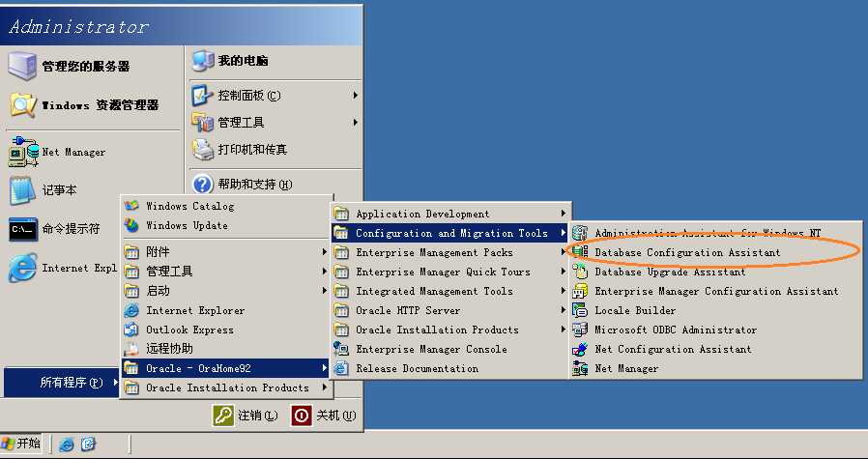The image size is (868, 459).
Task: Open Microsoft ODBC Administrator
Action: coord(715,330)
